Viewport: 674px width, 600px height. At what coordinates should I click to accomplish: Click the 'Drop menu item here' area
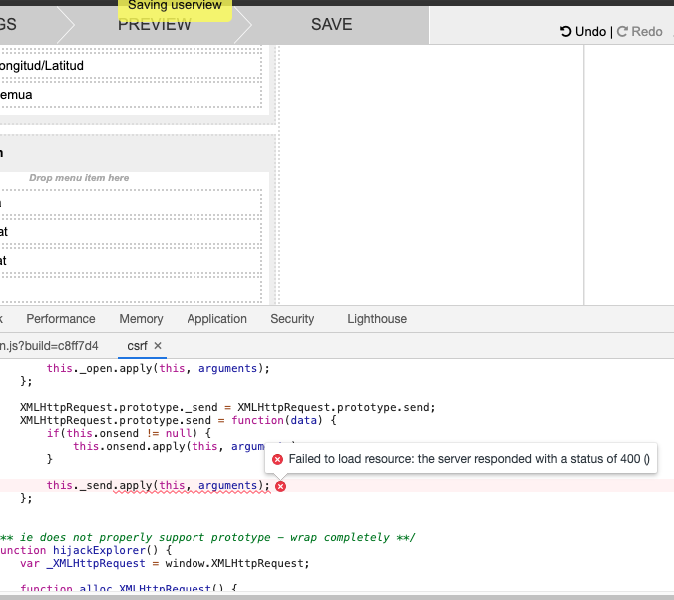click(x=79, y=178)
